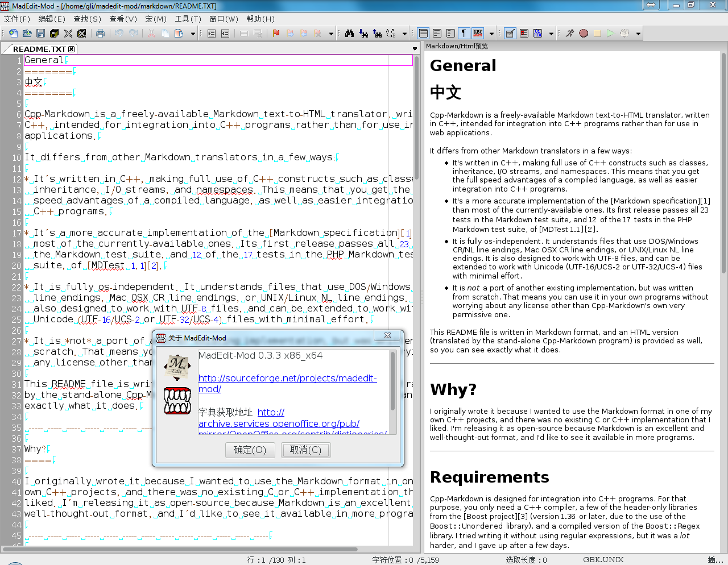The image size is (728, 565).
Task: Print the document using printer icon
Action: point(100,34)
